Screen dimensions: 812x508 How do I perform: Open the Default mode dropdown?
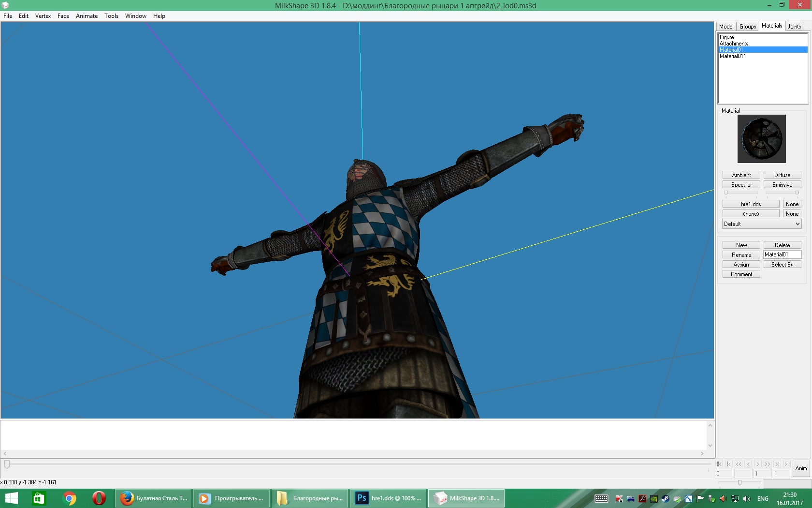(762, 224)
